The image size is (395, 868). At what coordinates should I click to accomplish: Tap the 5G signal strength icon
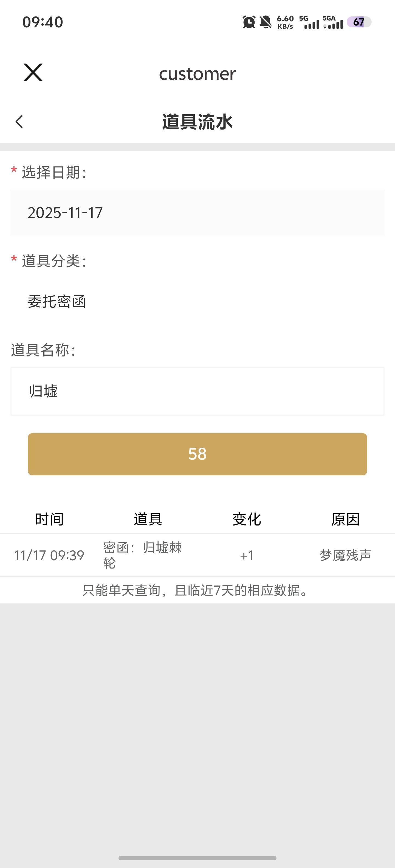tap(309, 22)
